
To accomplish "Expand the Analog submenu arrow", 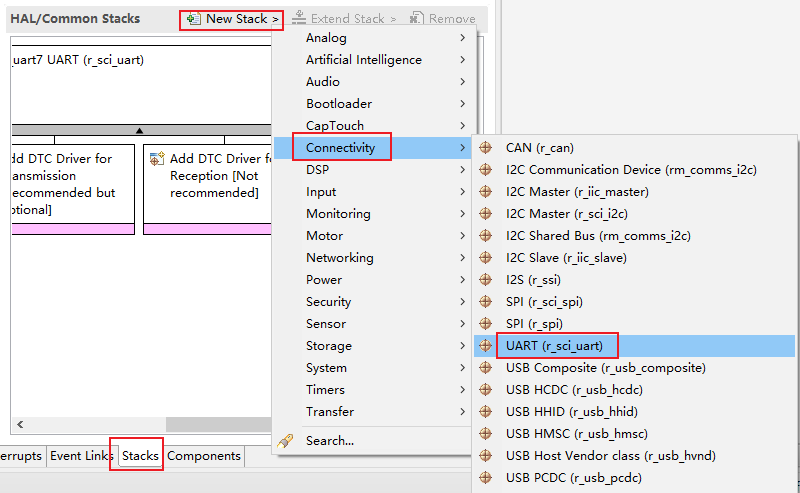I will tap(462, 38).
